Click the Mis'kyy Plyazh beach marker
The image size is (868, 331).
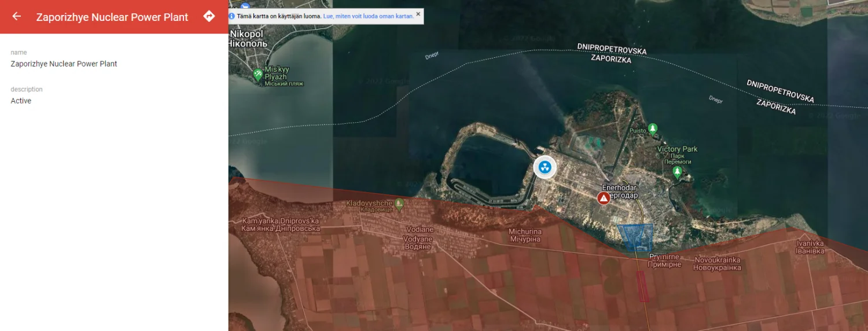tap(258, 74)
